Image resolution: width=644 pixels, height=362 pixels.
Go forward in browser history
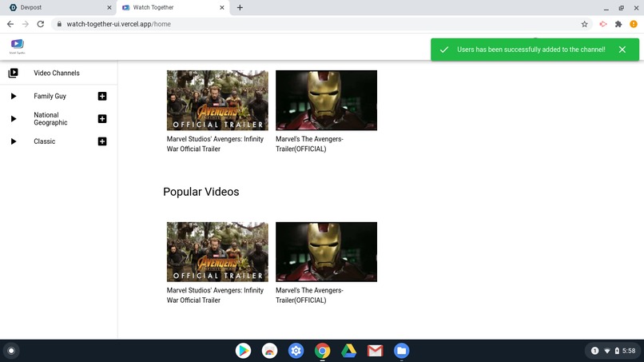[x=26, y=24]
